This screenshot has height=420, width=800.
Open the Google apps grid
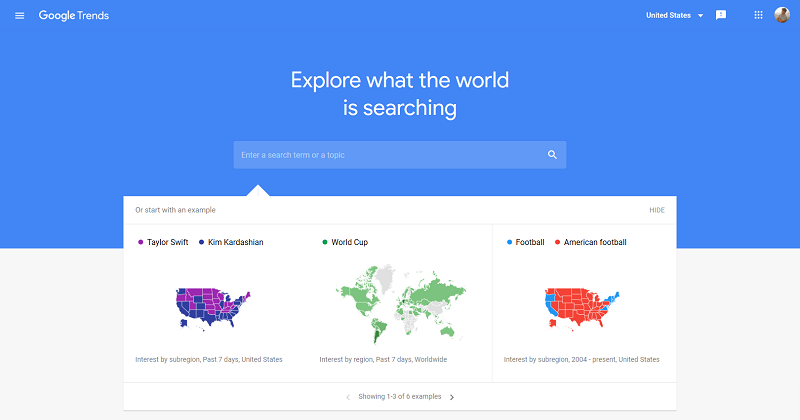(758, 16)
